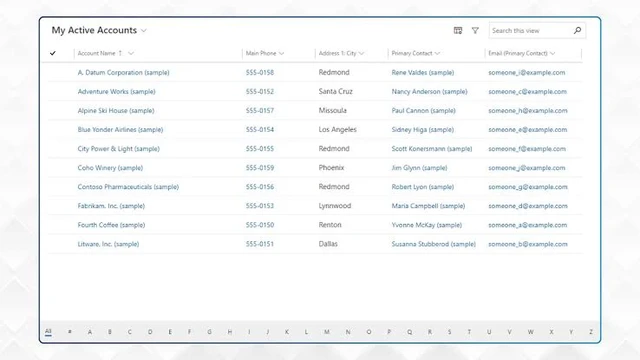The height and width of the screenshot is (360, 640).
Task: Click the Renton city cell
Action: (330, 225)
